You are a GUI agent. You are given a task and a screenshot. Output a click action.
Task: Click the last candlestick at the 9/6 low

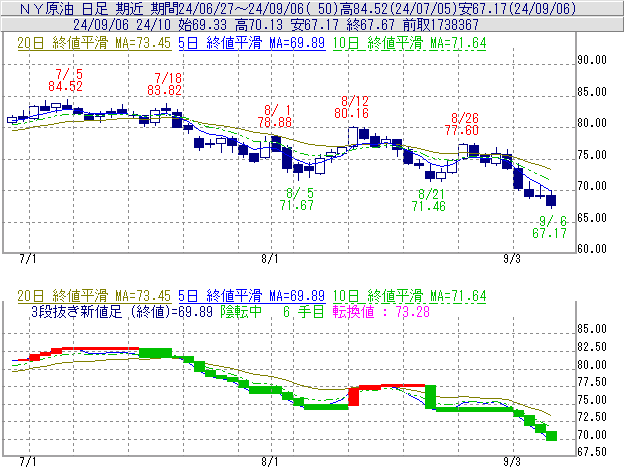(x=551, y=200)
